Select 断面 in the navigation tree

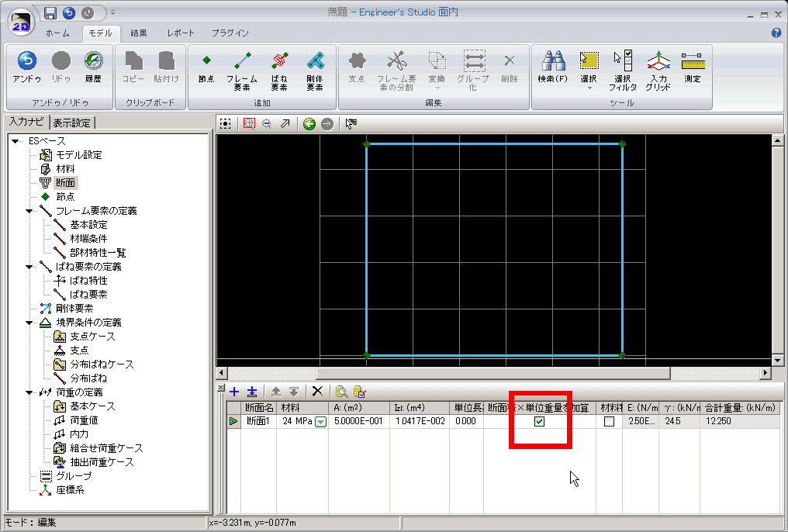coord(65,183)
